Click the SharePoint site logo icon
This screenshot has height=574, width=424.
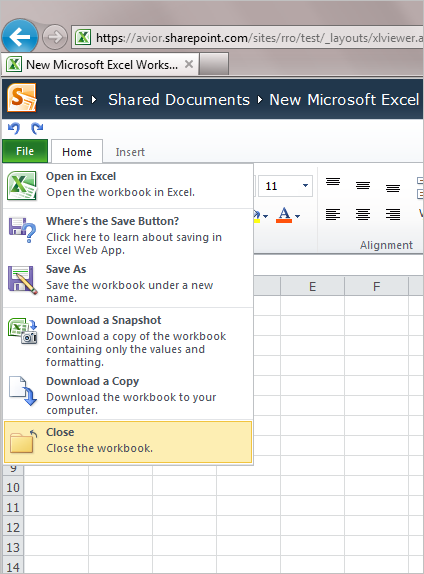tap(22, 97)
